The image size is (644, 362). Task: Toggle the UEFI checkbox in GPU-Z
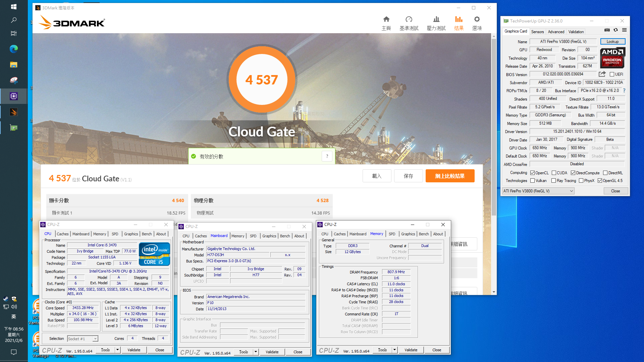pos(612,74)
